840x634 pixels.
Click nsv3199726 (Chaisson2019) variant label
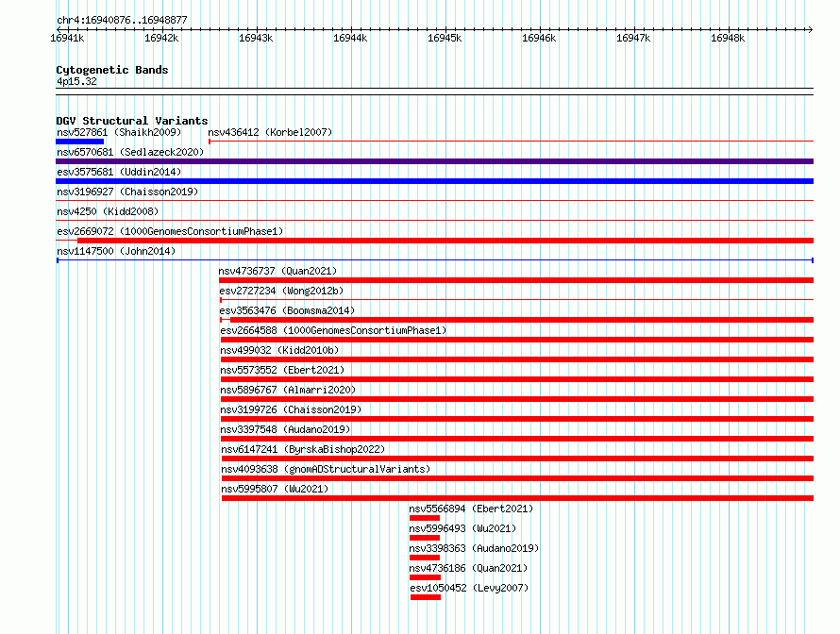click(291, 409)
